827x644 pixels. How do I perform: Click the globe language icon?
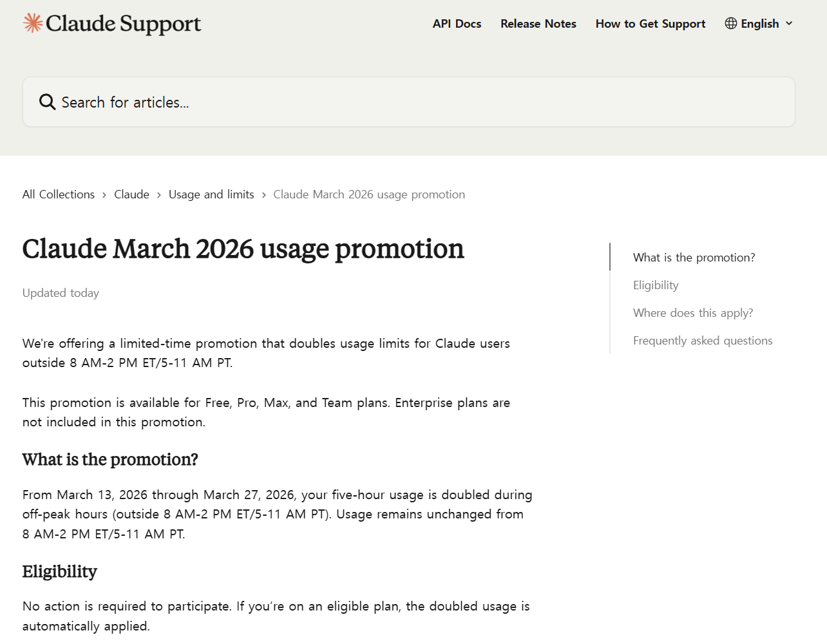730,23
